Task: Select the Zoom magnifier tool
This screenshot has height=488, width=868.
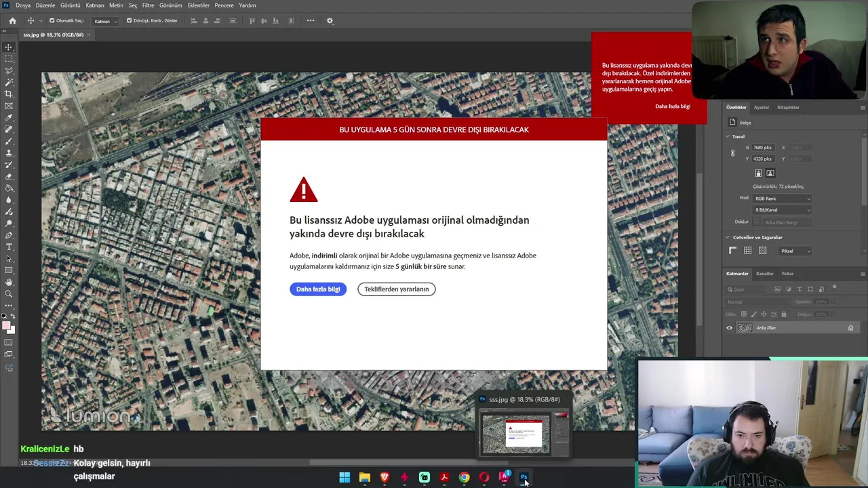Action: point(9,293)
